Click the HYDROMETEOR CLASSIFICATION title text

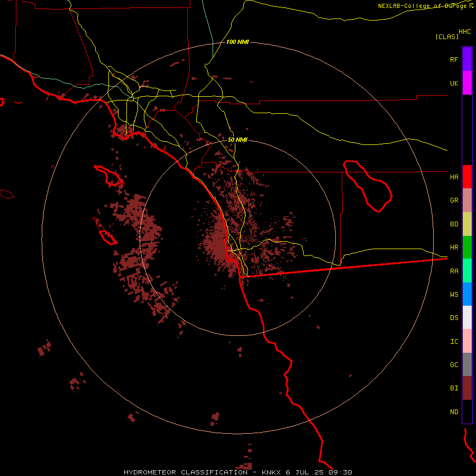click(x=186, y=472)
